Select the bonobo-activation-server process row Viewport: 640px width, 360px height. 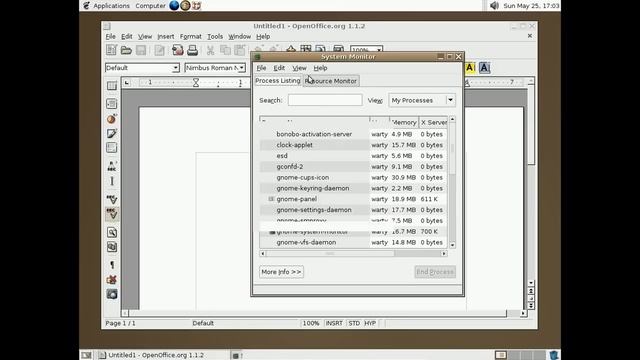[x=353, y=134]
